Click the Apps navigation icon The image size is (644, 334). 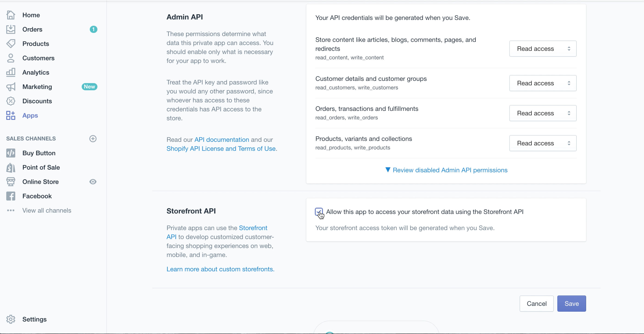(x=11, y=115)
